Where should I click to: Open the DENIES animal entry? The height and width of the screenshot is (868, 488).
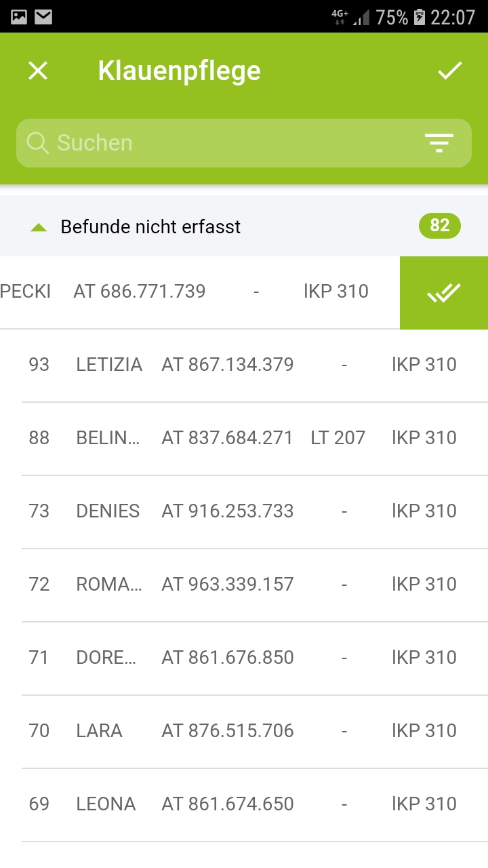coord(108,511)
